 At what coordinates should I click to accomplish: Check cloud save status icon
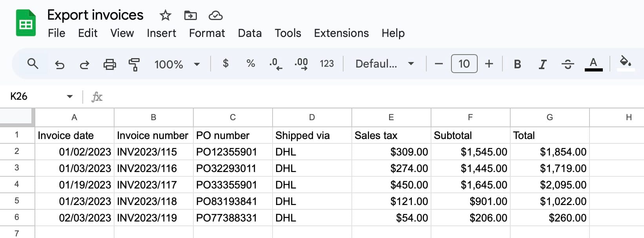coord(215,16)
